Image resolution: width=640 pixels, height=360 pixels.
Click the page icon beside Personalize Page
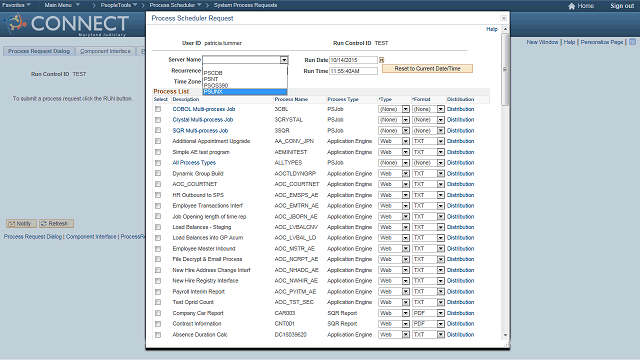click(x=632, y=42)
